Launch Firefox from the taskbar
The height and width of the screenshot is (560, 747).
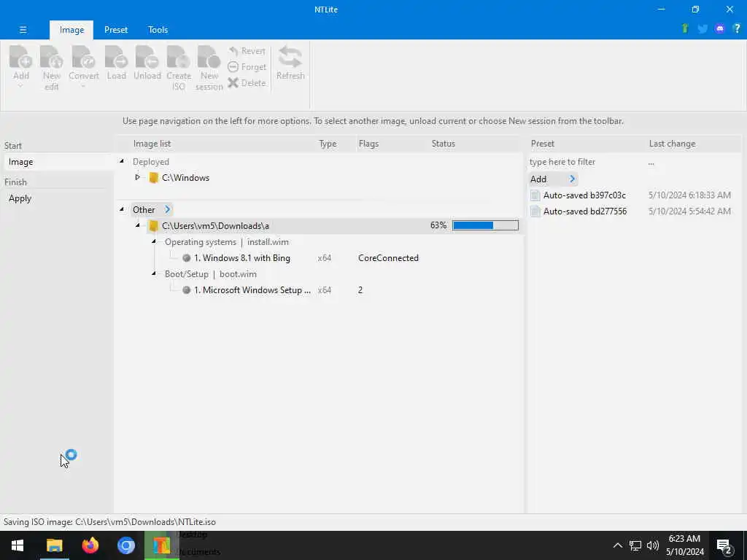(90, 545)
